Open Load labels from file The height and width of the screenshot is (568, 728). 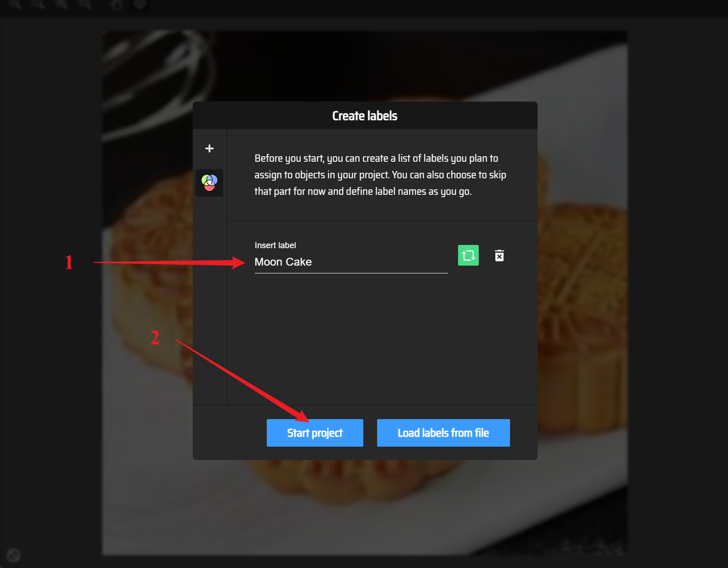click(443, 433)
